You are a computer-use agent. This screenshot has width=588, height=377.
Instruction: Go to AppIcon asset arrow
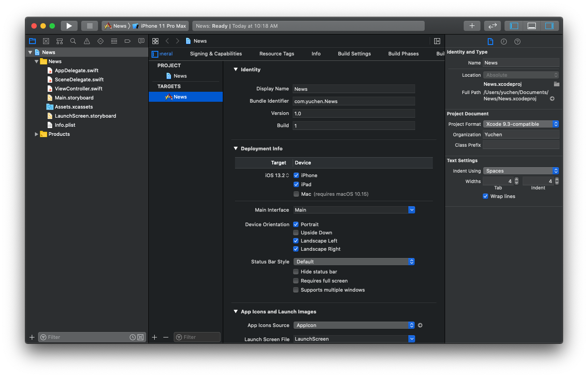tap(420, 325)
